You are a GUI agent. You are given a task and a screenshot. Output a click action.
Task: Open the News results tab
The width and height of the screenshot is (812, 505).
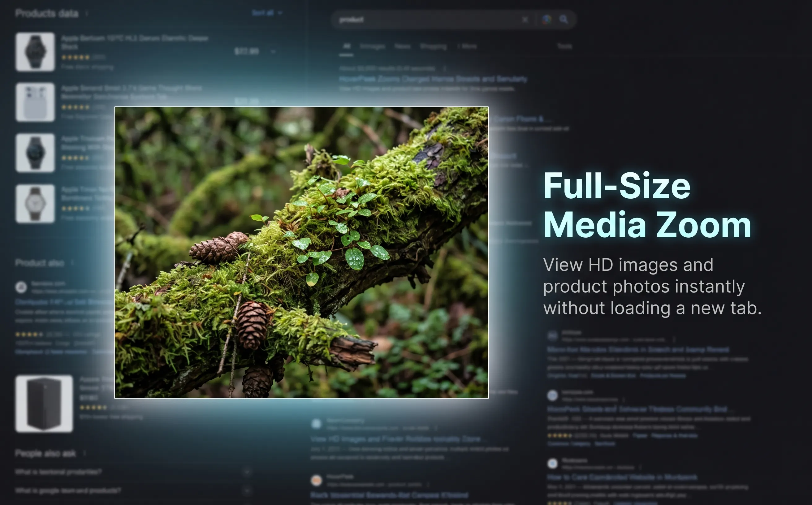[402, 46]
